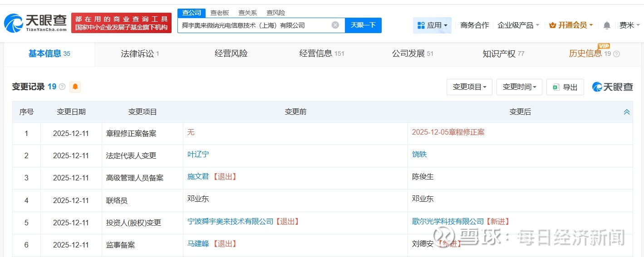Switch to the 查公司 search tab
Image resolution: width=644 pixels, height=257 pixels.
(192, 13)
